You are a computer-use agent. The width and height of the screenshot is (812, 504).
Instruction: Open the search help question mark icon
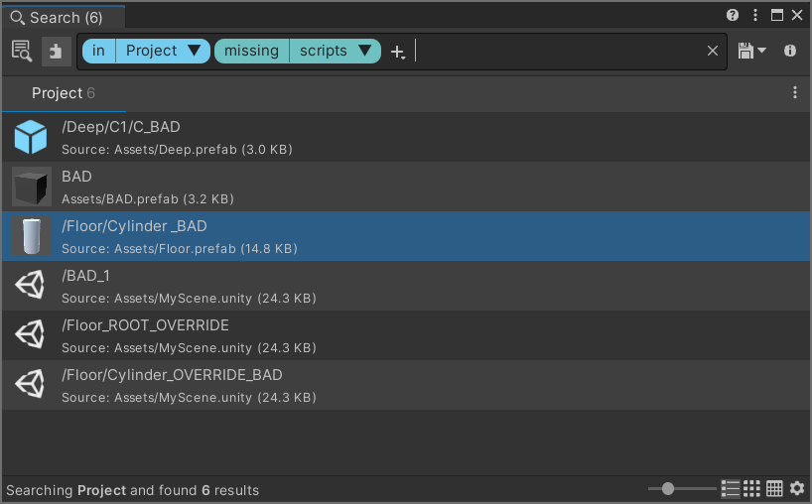coord(733,15)
